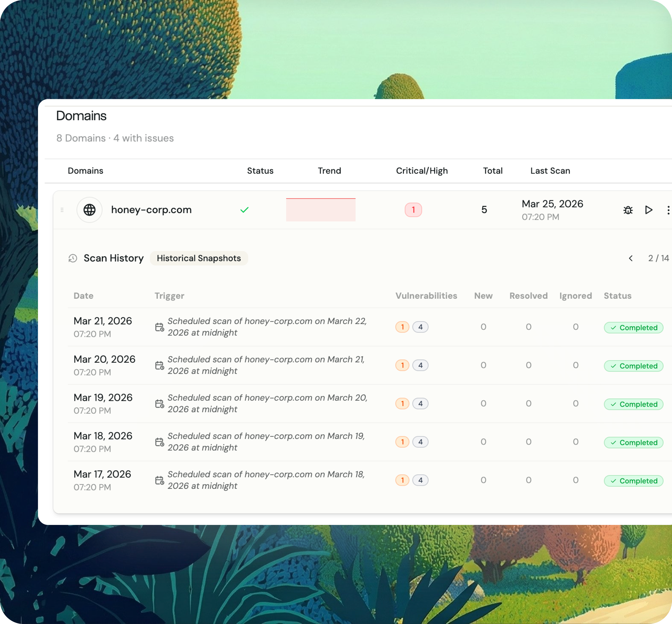Collapse the honey-corp.com domain row
Image resolution: width=672 pixels, height=624 pixels.
pos(151,210)
